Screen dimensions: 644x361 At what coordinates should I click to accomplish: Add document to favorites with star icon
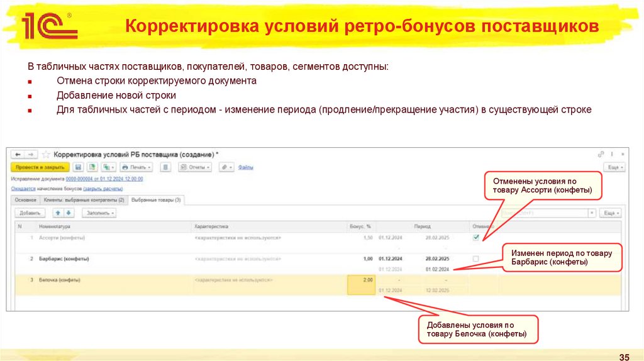46,155
